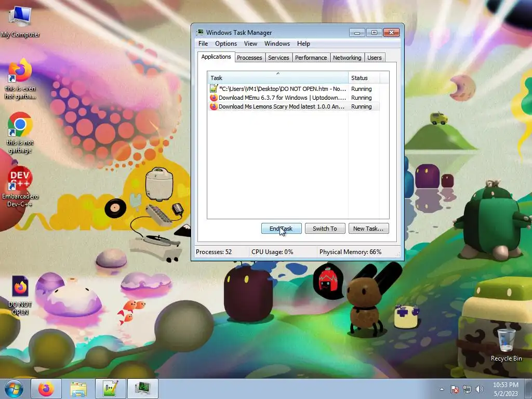The width and height of the screenshot is (532, 399).
Task: Open the Action Center flag icon
Action: [x=455, y=389]
